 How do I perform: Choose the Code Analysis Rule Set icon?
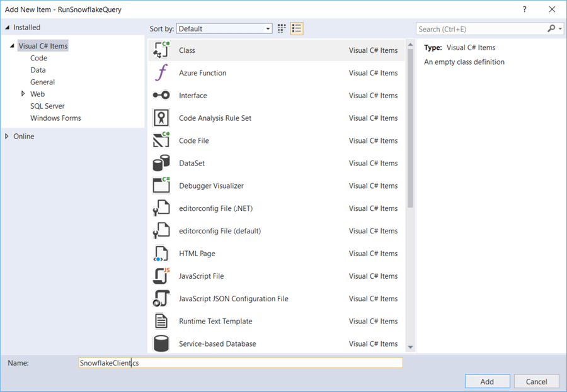point(161,118)
